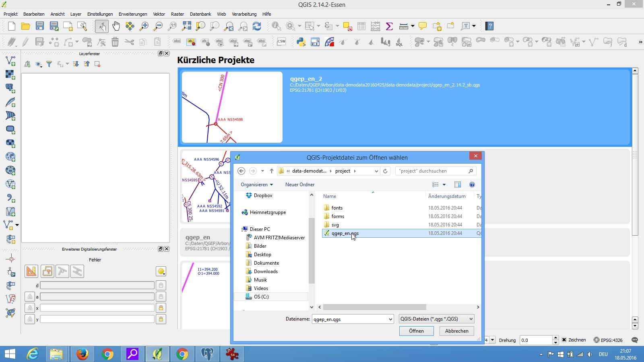Open the Verarbeitung menu

pyautogui.click(x=244, y=14)
